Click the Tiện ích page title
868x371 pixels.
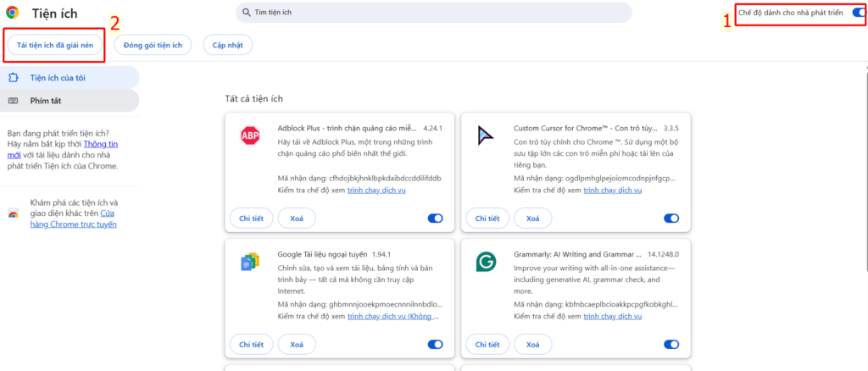click(x=55, y=13)
